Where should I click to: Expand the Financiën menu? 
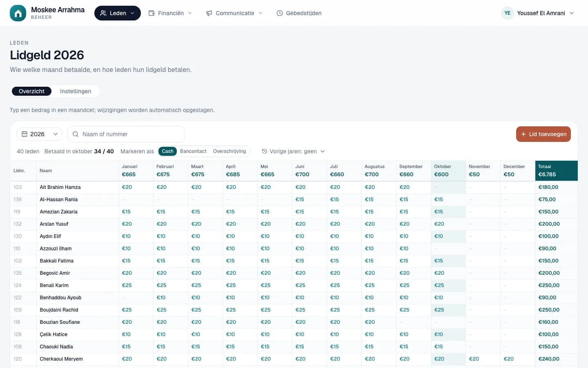[x=170, y=13]
